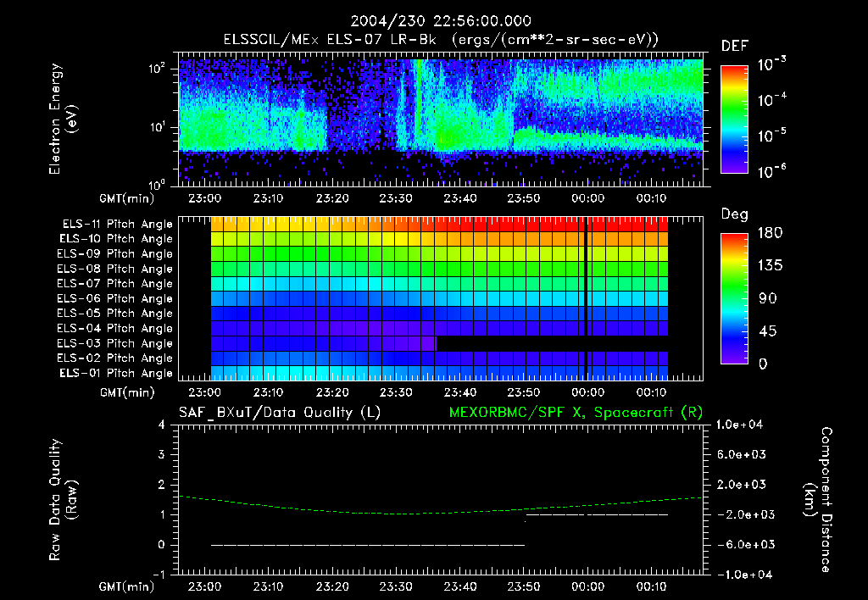Click the Deg pitch angle color bar

734,298
